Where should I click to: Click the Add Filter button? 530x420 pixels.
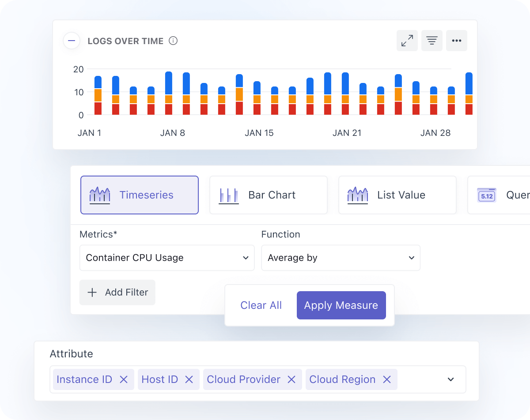tap(117, 292)
